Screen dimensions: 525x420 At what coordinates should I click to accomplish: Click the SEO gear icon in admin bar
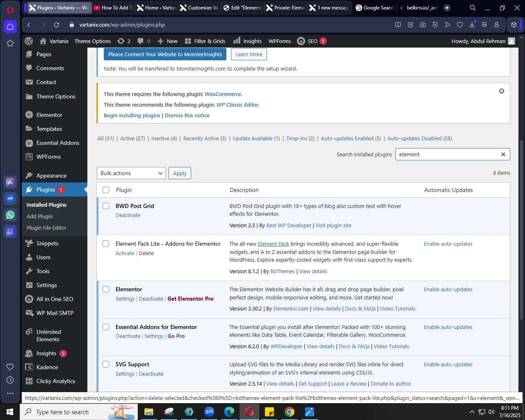pos(301,41)
